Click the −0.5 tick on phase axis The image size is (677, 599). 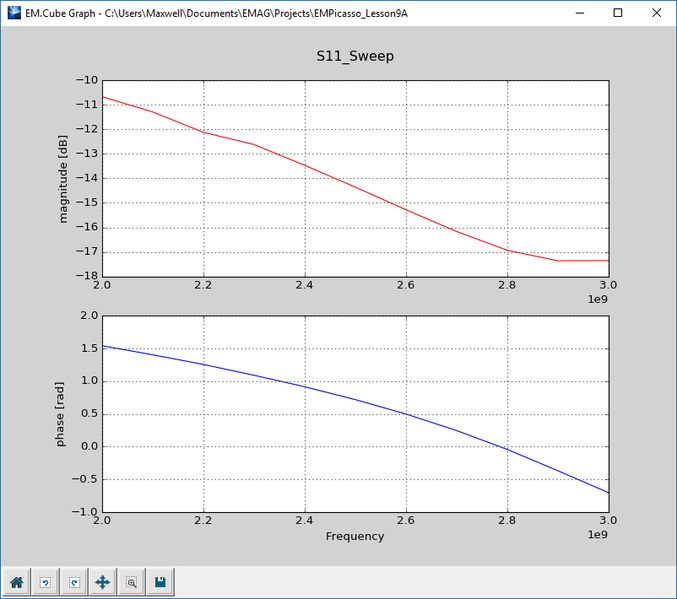(85, 479)
